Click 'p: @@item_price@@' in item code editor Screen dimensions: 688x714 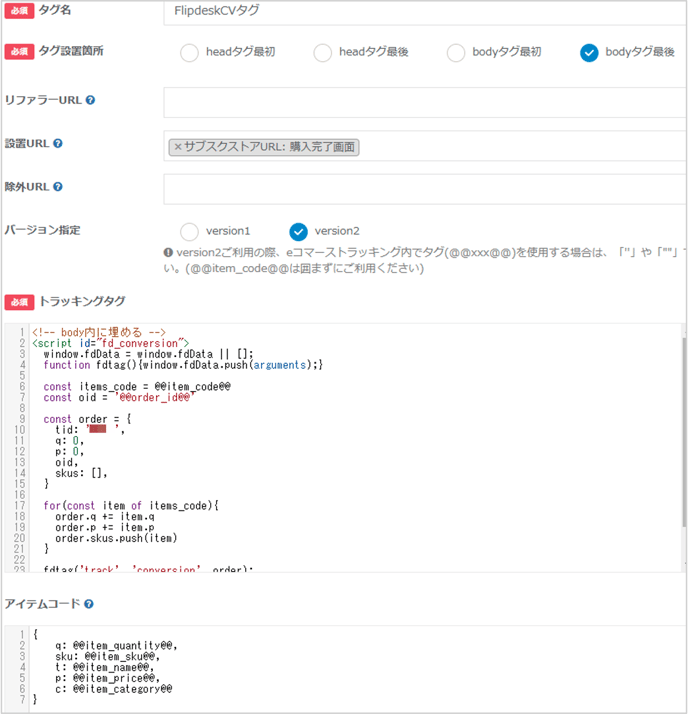107,678
